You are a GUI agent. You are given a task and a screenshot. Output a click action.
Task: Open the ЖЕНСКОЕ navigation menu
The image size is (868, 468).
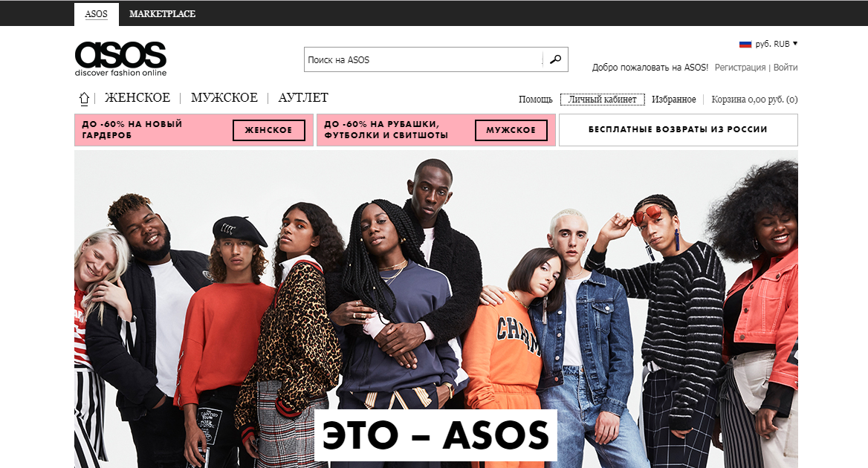[x=137, y=98]
